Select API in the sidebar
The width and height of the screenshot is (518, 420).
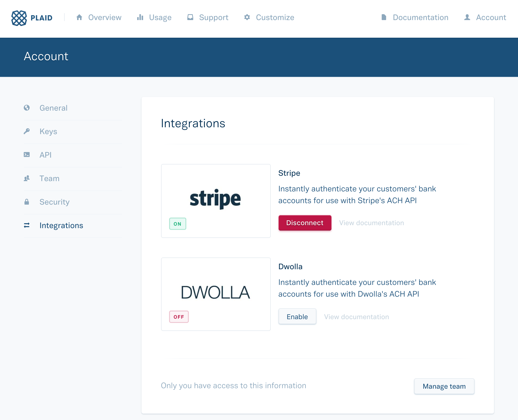73,155
